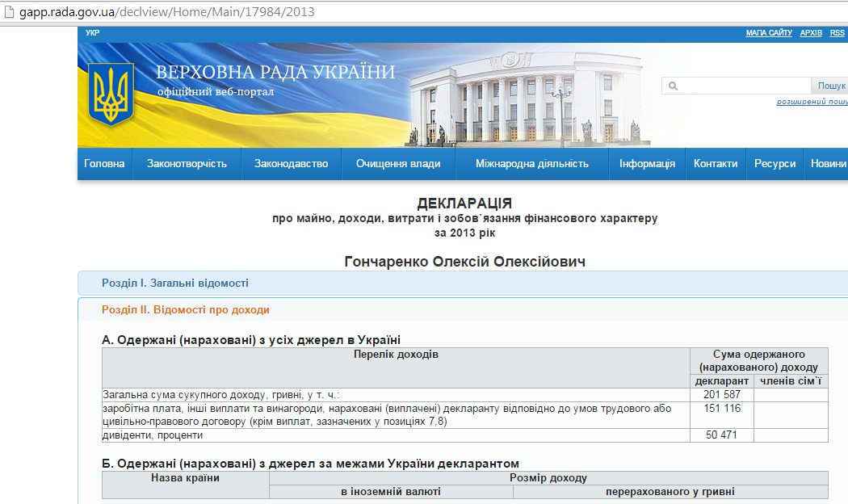Open the Законотворчість menu item
This screenshot has width=848, height=504.
[x=187, y=163]
